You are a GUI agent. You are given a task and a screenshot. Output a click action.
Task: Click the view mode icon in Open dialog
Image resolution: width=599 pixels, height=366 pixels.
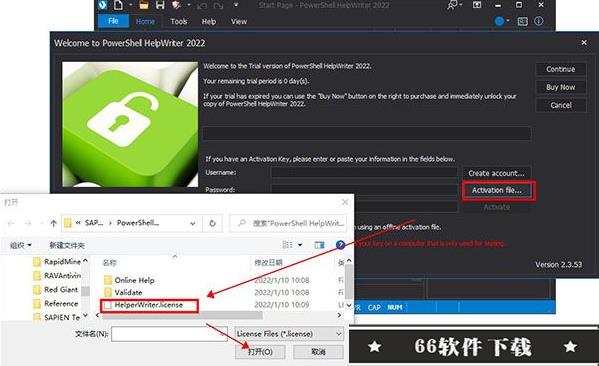(287, 245)
